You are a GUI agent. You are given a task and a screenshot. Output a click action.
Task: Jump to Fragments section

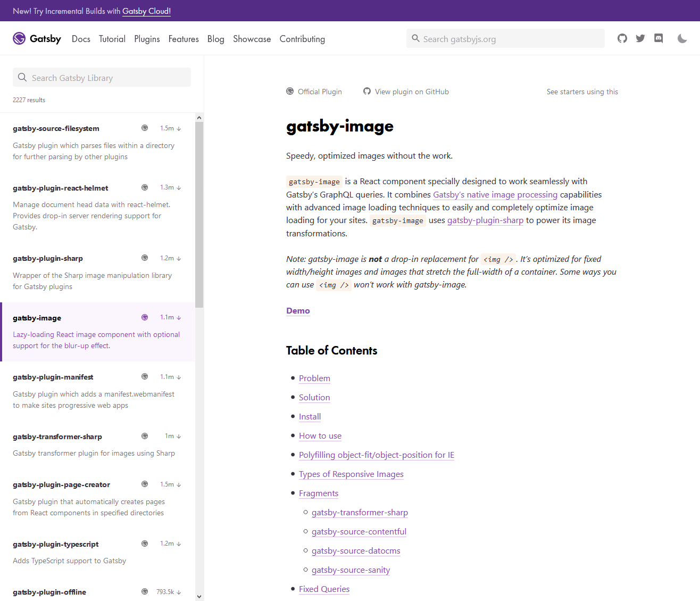[319, 493]
